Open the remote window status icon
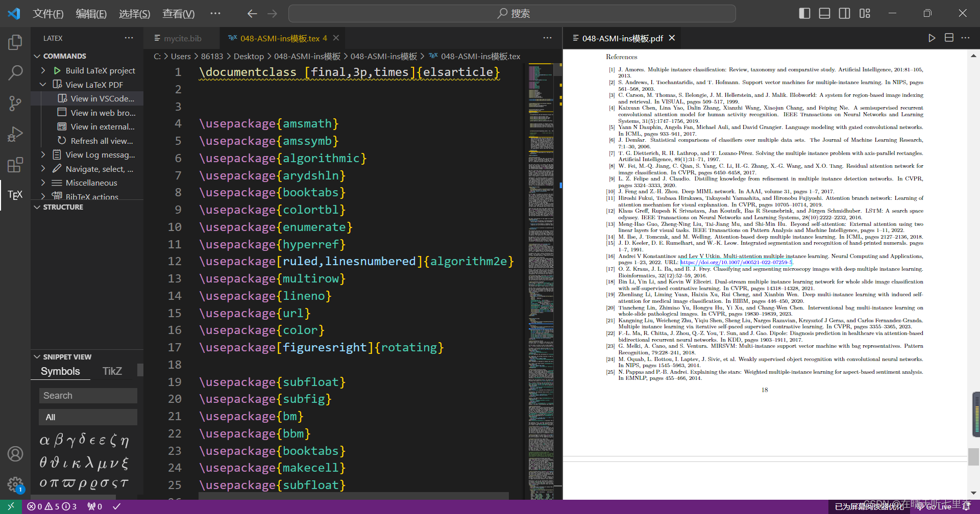The image size is (980, 514). click(x=11, y=506)
